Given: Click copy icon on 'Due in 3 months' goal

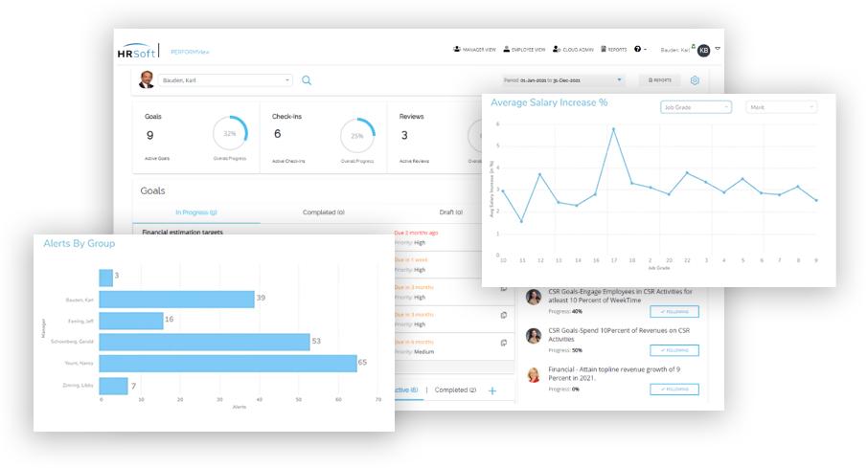Looking at the screenshot, I should [504, 314].
